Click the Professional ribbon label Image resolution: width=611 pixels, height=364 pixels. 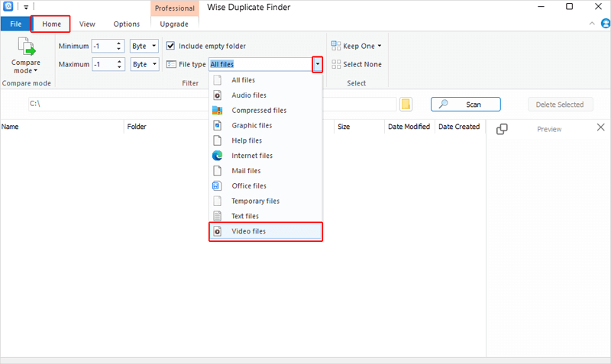pos(175,8)
